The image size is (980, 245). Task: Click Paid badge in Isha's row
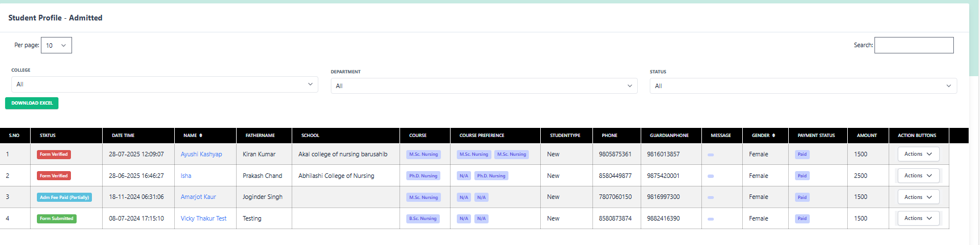pos(802,176)
